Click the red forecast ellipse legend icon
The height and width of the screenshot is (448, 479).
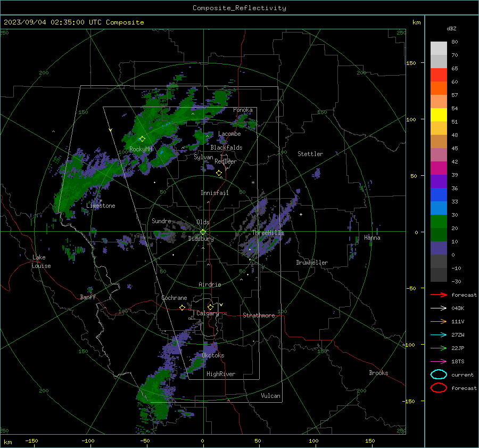439,388
